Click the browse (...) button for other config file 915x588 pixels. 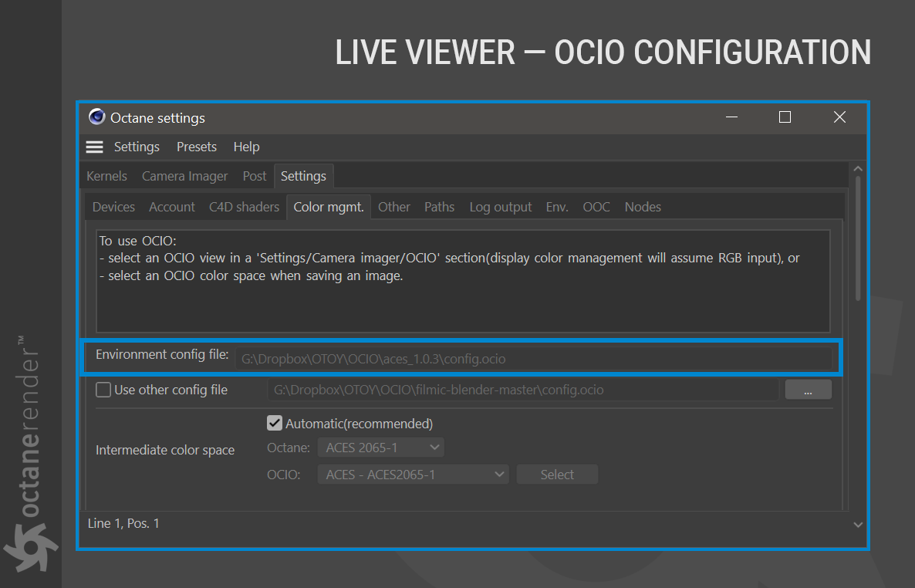(x=809, y=390)
